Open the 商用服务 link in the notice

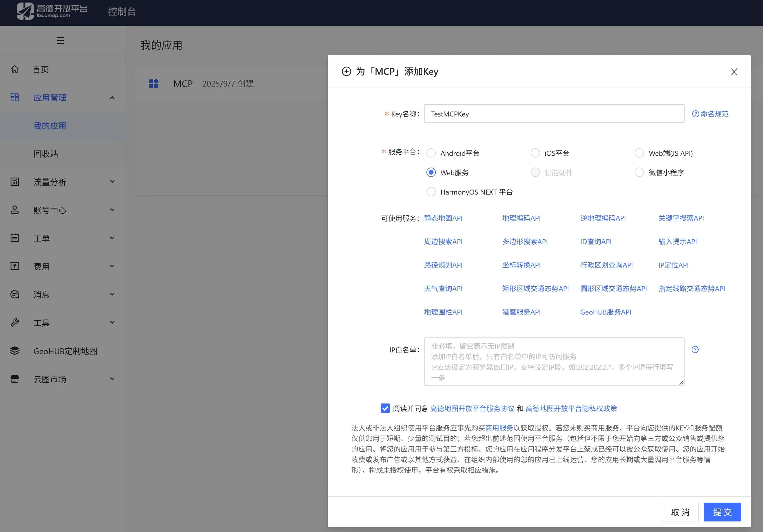(499, 428)
